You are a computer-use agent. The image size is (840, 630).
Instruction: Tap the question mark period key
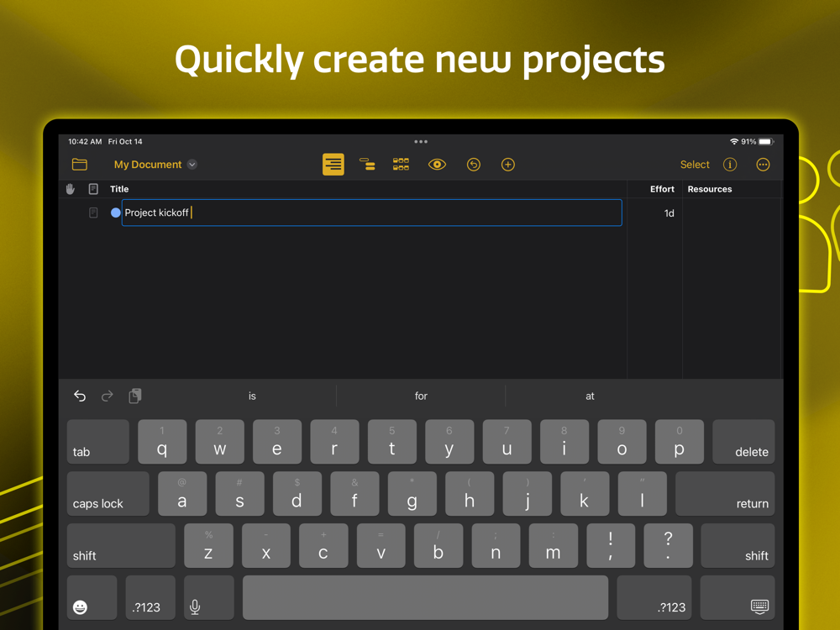[668, 545]
